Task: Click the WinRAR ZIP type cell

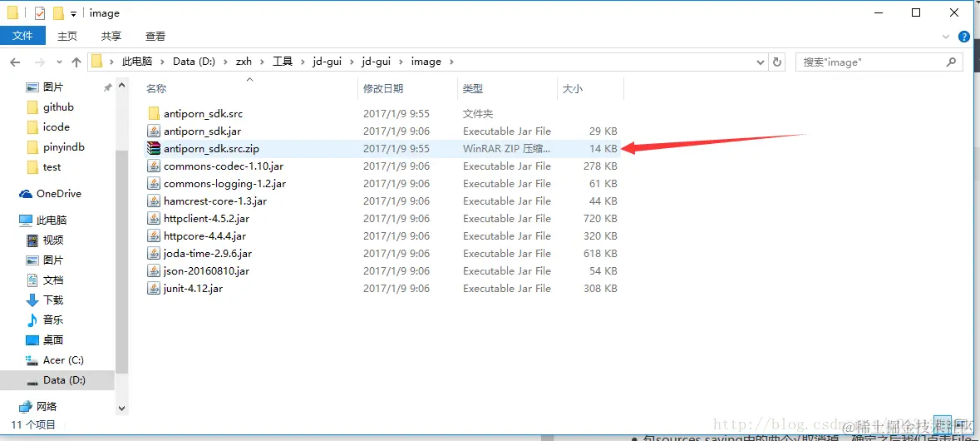Action: [x=507, y=149]
